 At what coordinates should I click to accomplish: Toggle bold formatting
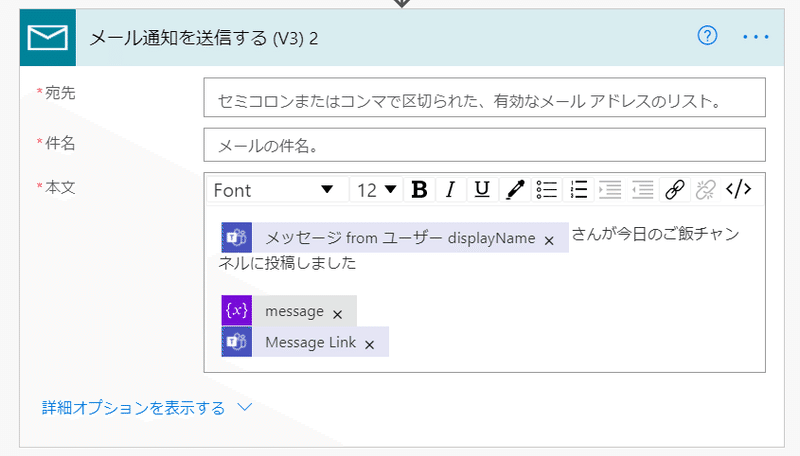click(419, 190)
